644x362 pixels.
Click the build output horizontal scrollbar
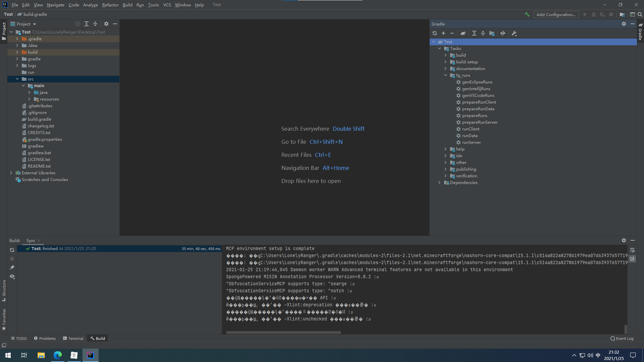pyautogui.click(x=283, y=333)
